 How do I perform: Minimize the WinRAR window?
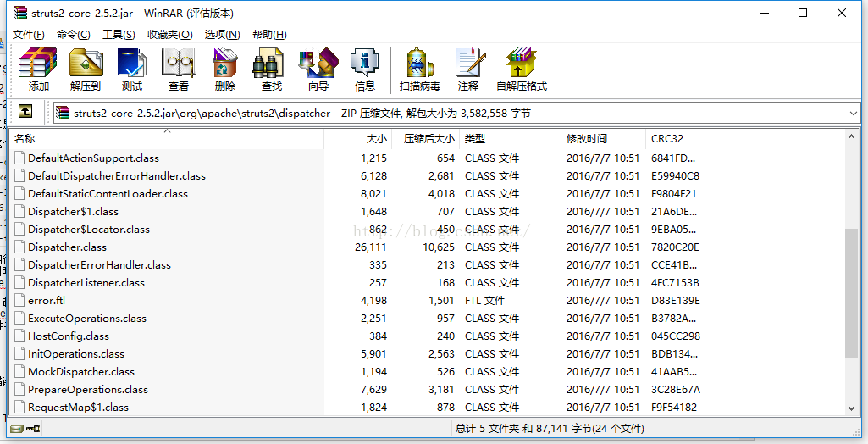pyautogui.click(x=765, y=13)
